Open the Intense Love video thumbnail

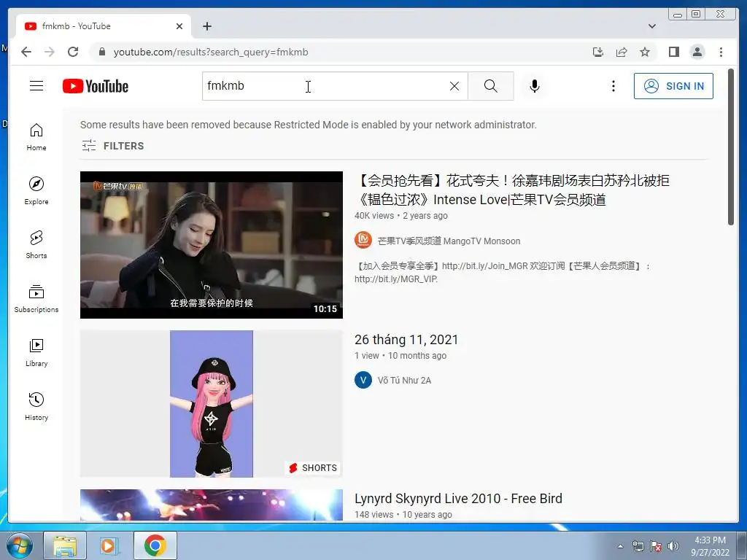(212, 245)
